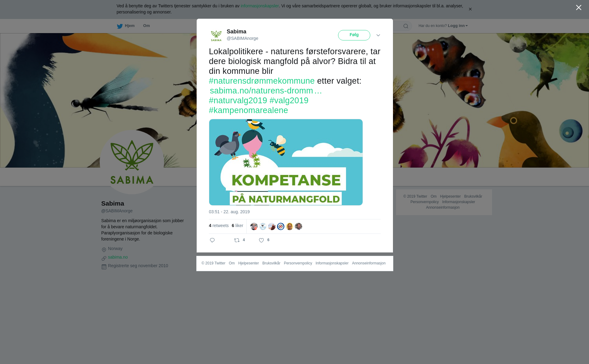The image size is (589, 364).
Task: Open Sabima avatar in tweet header
Action: pyautogui.click(x=216, y=35)
